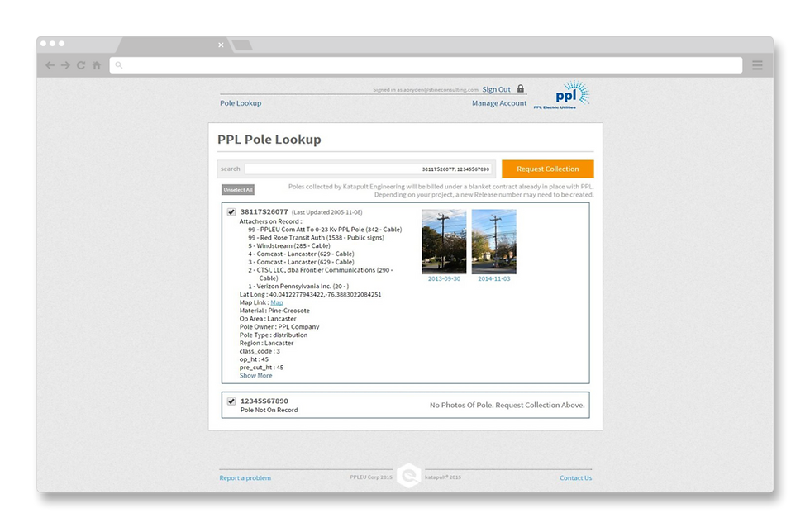Open pole photo dated 2014-11-03
810x532 pixels.
point(494,241)
